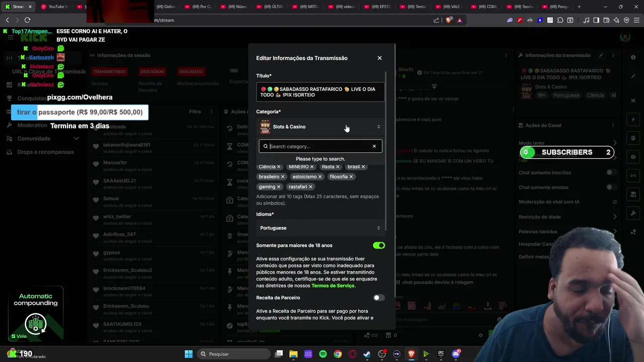Open Drops e recompensas in the sidebar
The width and height of the screenshot is (644, 362).
pos(45,152)
